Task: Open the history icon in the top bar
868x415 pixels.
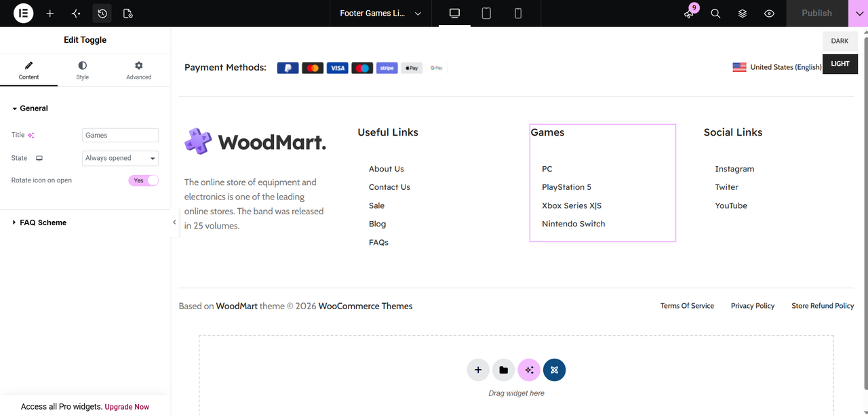Action: (x=102, y=14)
